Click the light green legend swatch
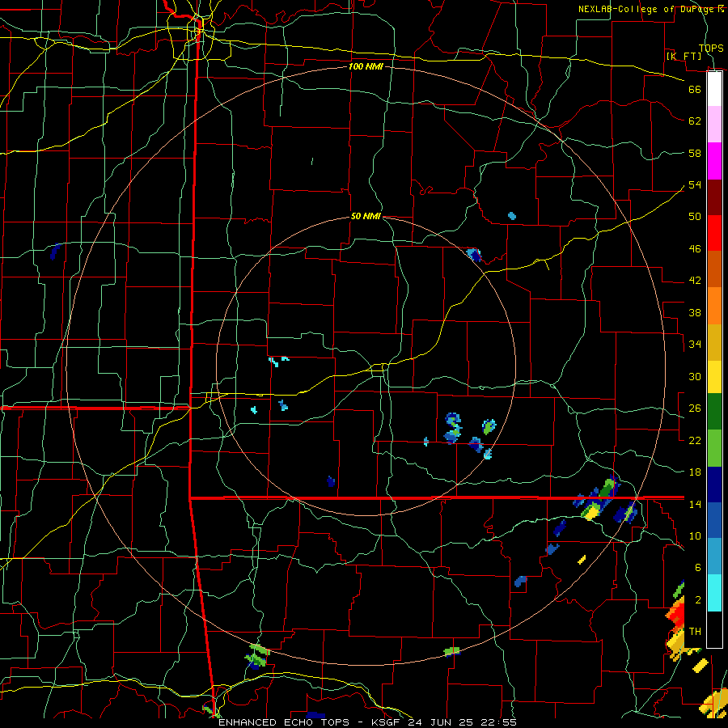728x728 pixels. click(x=714, y=448)
